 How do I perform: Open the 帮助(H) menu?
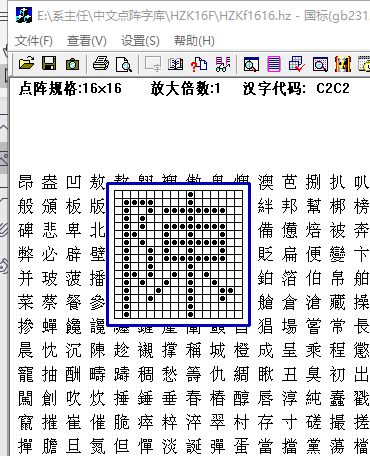point(194,41)
